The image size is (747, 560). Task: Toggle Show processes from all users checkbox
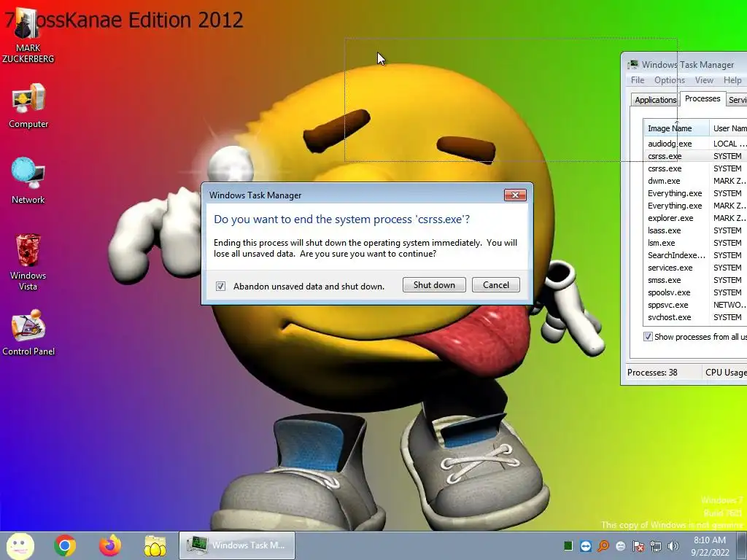pos(648,337)
